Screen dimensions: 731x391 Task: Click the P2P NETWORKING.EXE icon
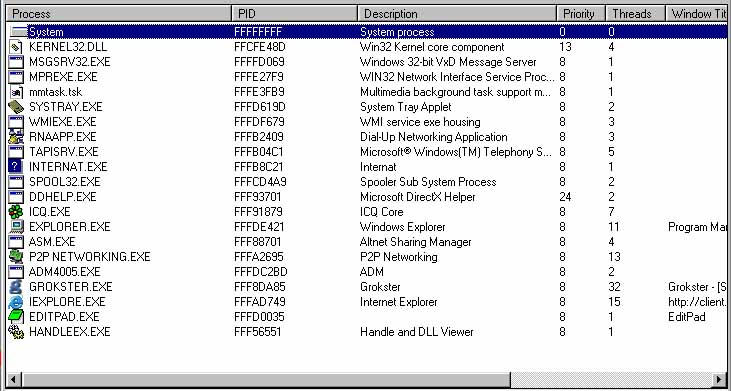click(16, 256)
